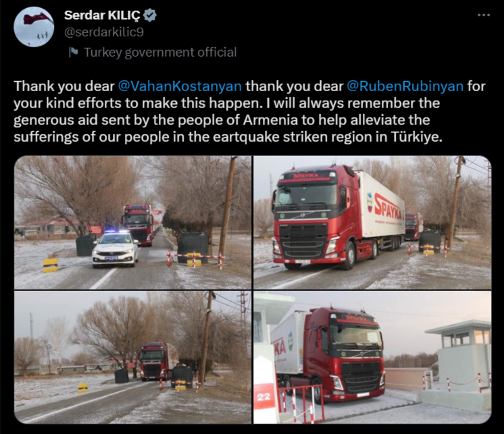Click the word Türkiye in tweet text
The height and width of the screenshot is (434, 504).
pyautogui.click(x=417, y=137)
